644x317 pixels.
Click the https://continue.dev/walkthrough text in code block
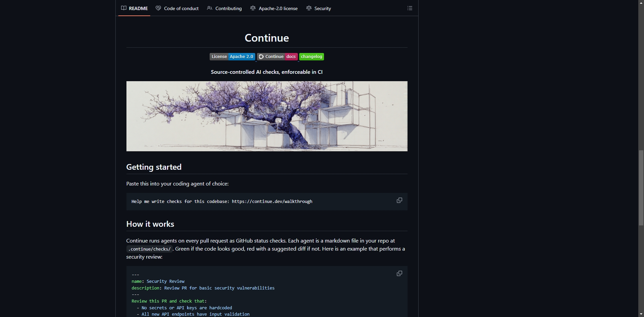(272, 202)
